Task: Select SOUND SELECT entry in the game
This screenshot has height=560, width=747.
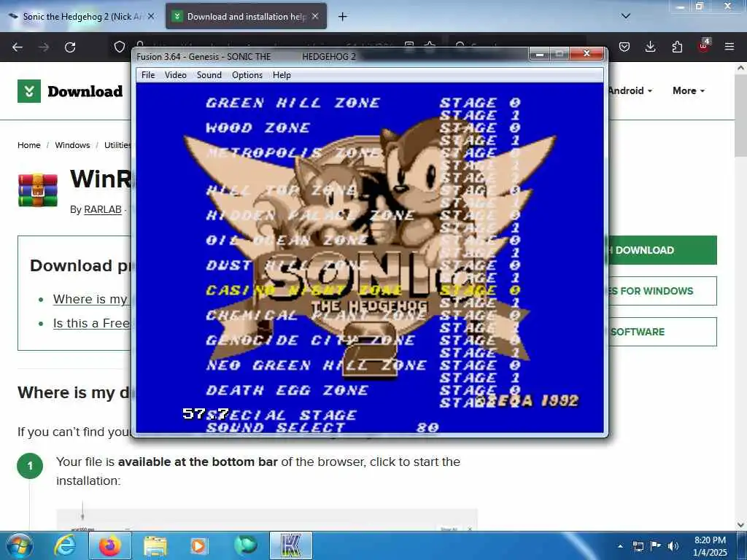Action: 275,427
